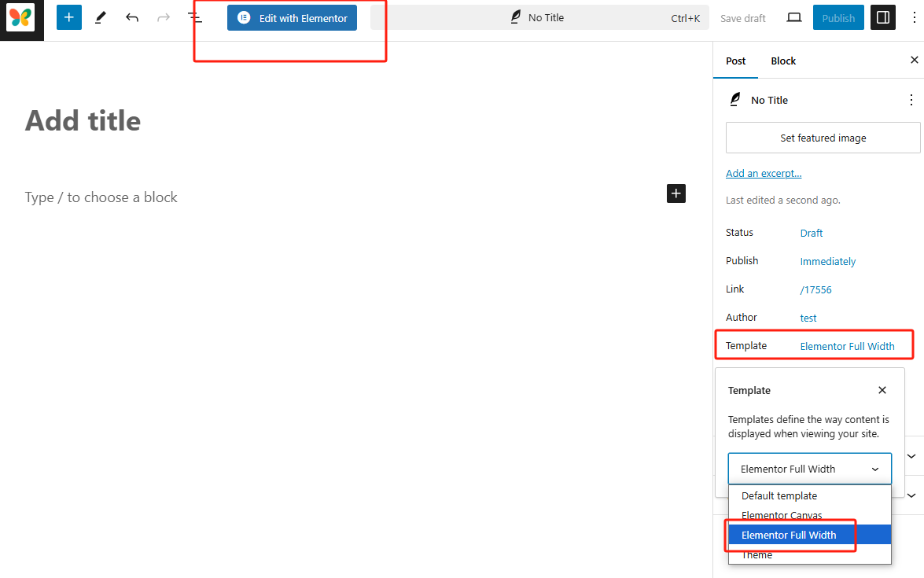Click the site logo butterfly icon
Viewport: 924px width, 578px height.
tap(21, 18)
